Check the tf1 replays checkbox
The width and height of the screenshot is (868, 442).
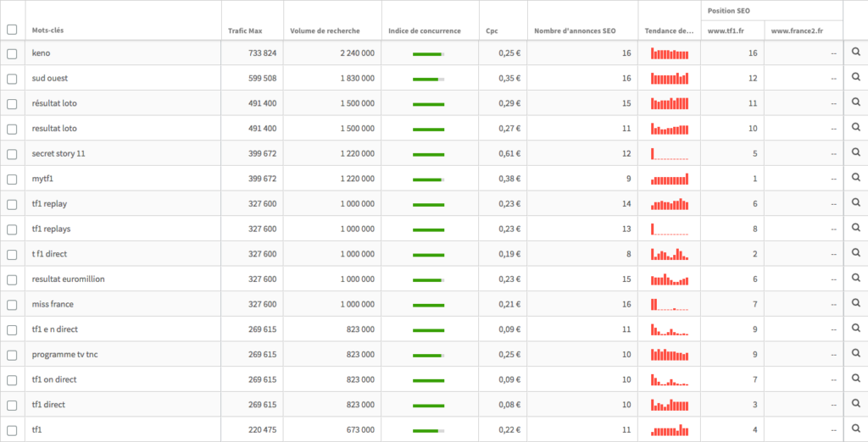12,229
